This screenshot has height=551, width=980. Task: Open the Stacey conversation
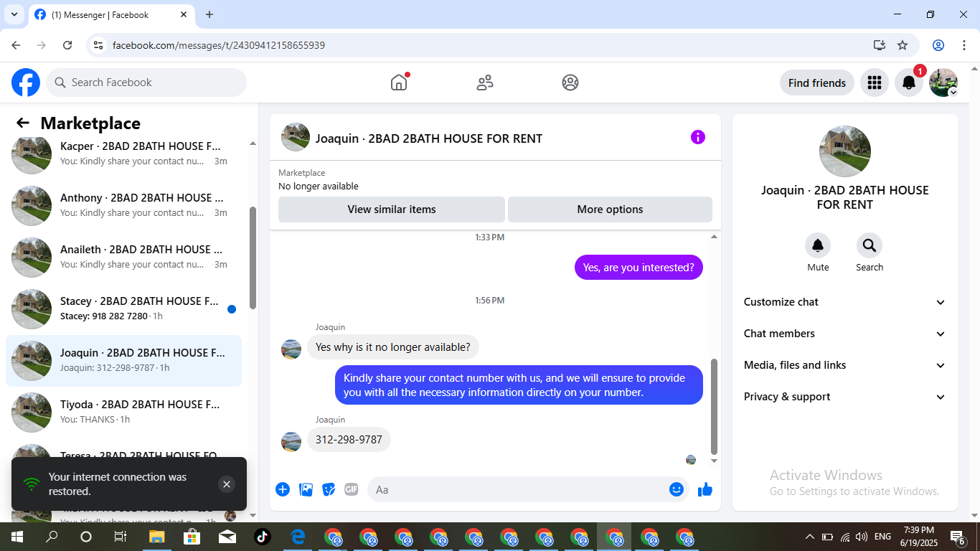[123, 309]
